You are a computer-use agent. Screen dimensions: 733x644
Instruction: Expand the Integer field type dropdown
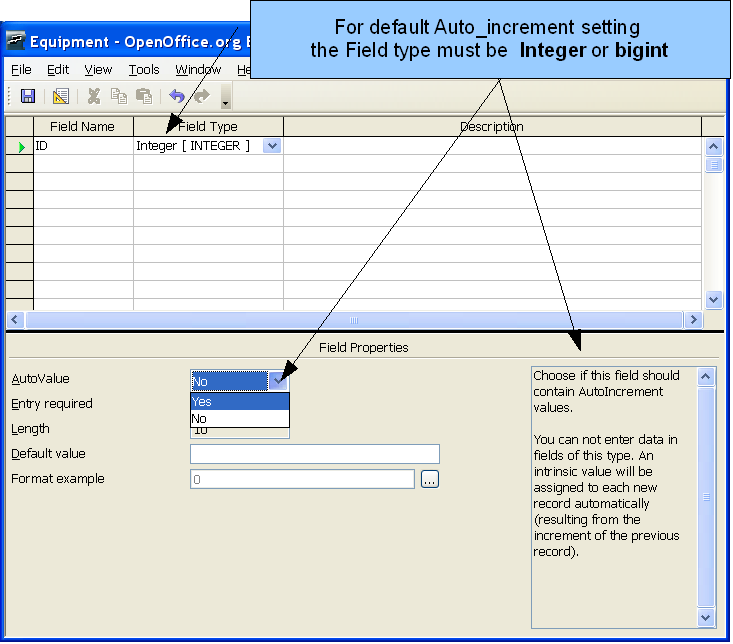pos(272,146)
